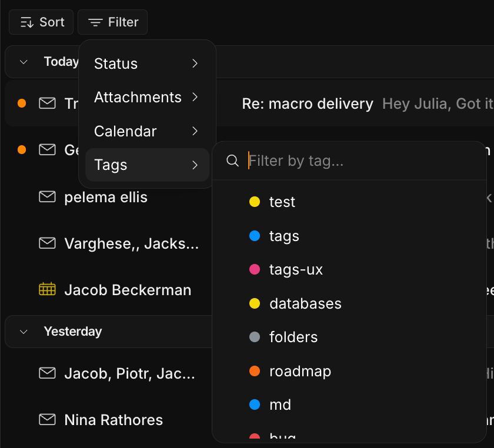The width and height of the screenshot is (494, 448).
Task: Open the pelema ellis message
Action: tap(106, 198)
